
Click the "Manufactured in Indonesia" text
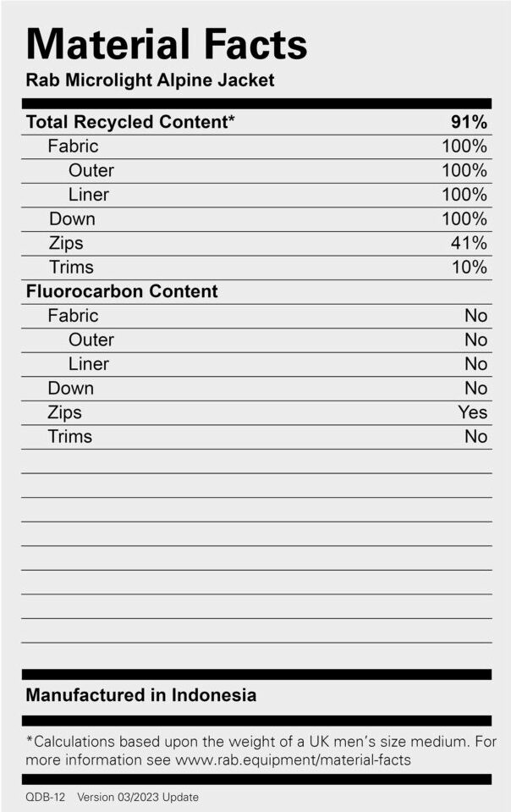point(141,695)
